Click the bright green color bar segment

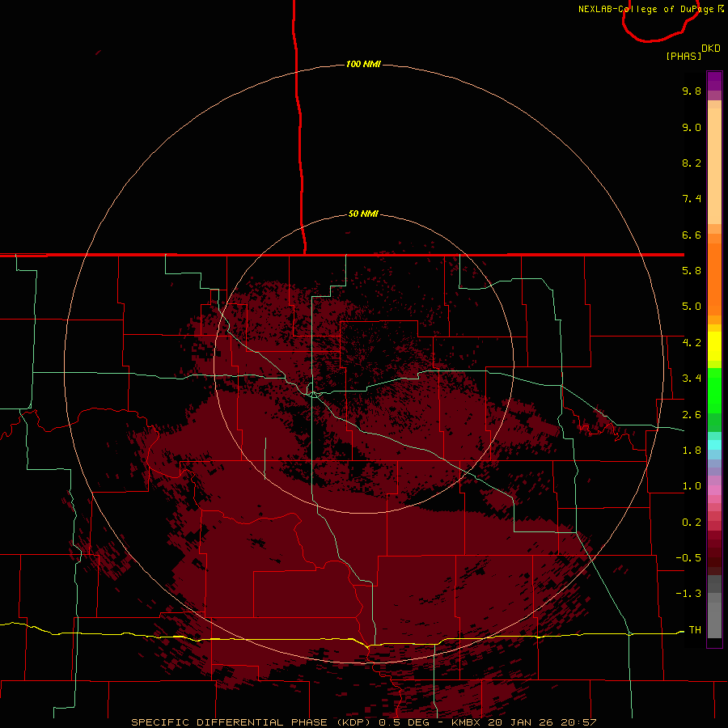pyautogui.click(x=714, y=390)
